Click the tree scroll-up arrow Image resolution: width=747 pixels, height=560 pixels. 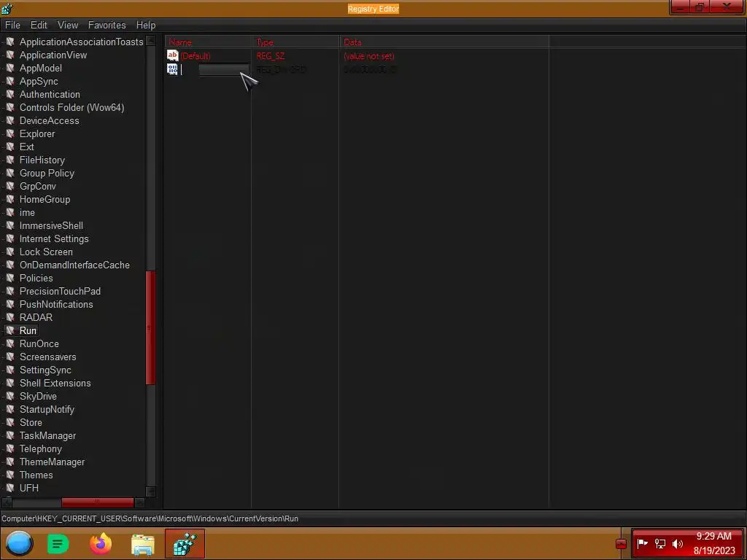[x=150, y=41]
